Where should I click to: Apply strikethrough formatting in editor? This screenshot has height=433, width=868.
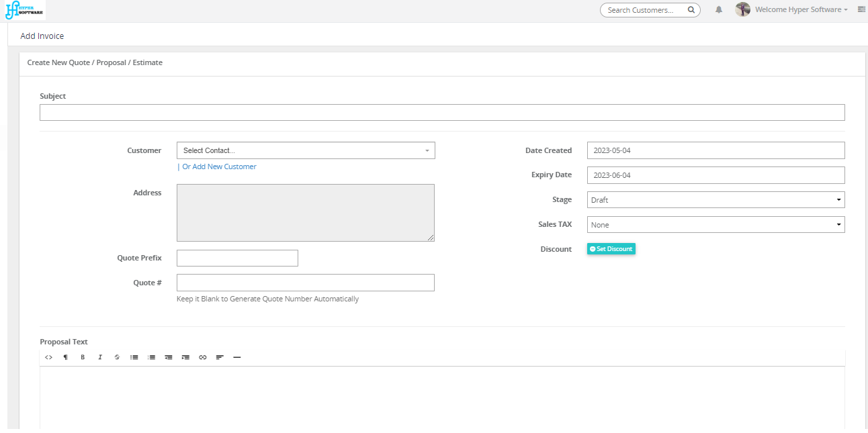tap(117, 357)
